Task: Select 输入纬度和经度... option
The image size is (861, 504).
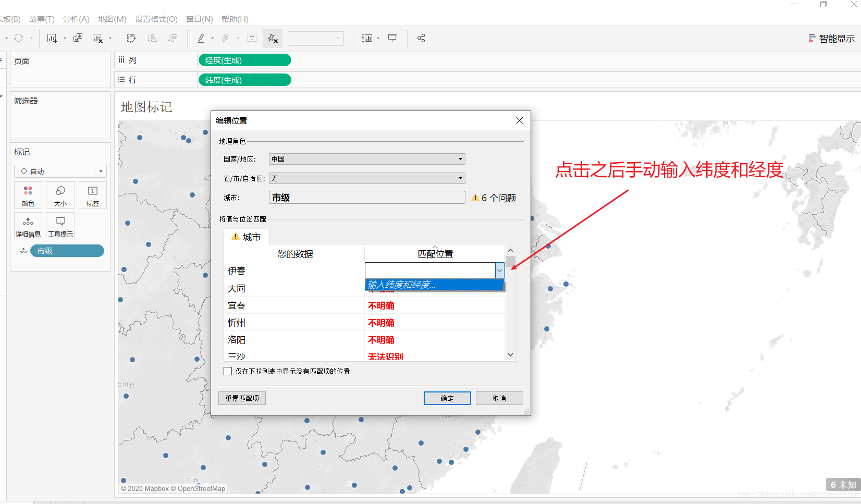Action: pos(435,285)
